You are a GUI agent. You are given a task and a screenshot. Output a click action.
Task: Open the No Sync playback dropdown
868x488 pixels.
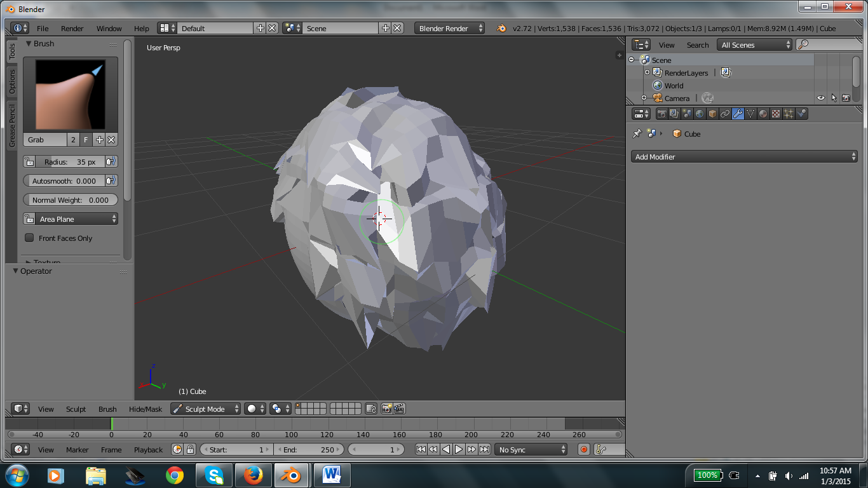(531, 449)
